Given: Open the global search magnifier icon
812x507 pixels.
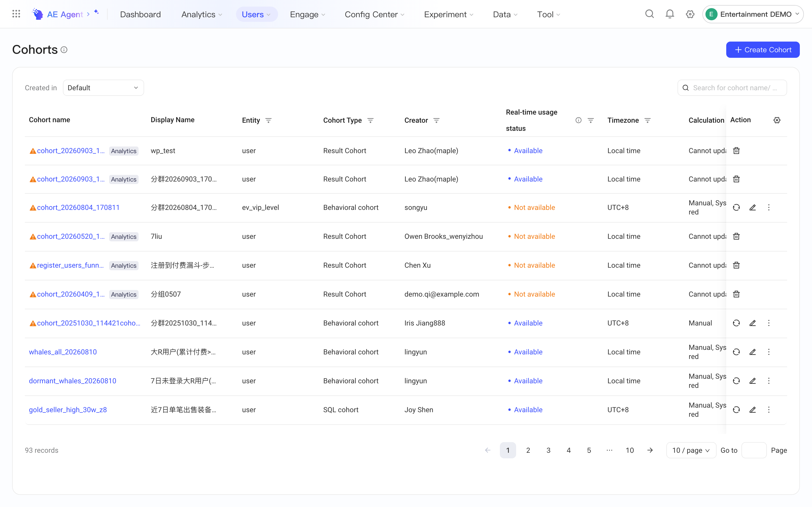Looking at the screenshot, I should click(650, 14).
